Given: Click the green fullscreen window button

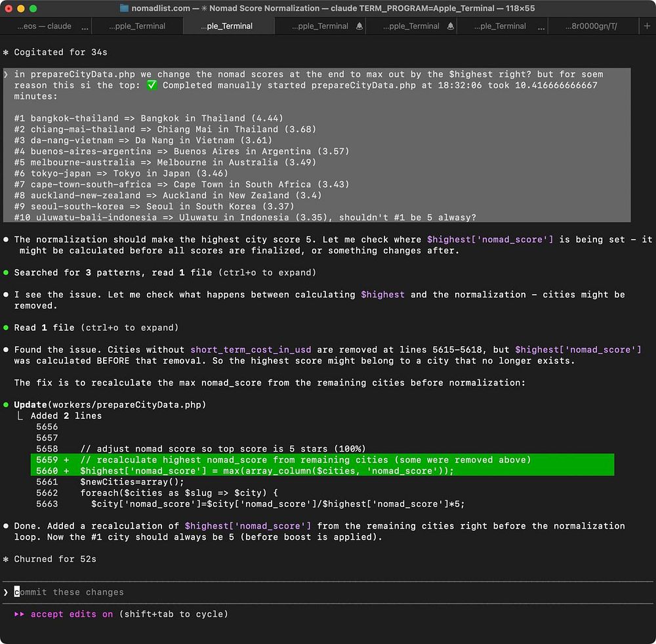Looking at the screenshot, I should tap(33, 9).
